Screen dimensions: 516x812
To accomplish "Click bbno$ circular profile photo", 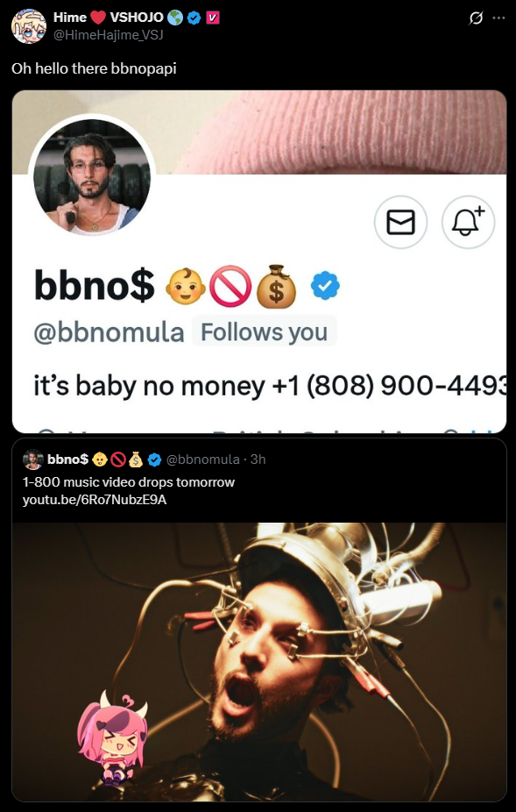I will click(x=92, y=177).
